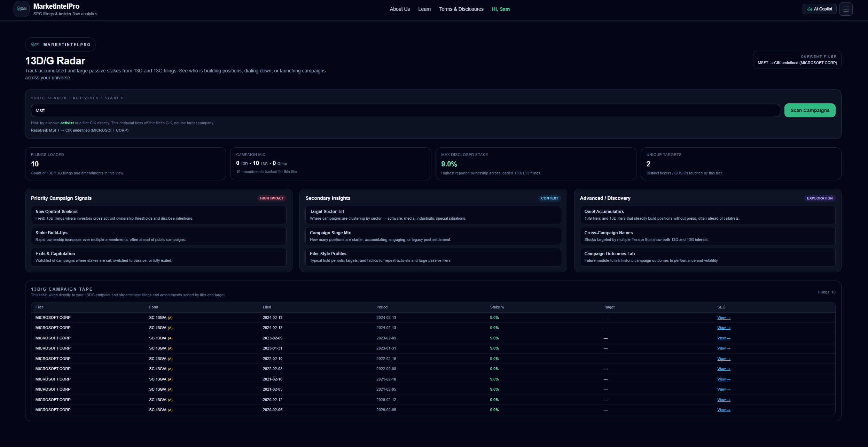Open Terms & Disclosures
The height and width of the screenshot is (447, 868).
(x=461, y=9)
